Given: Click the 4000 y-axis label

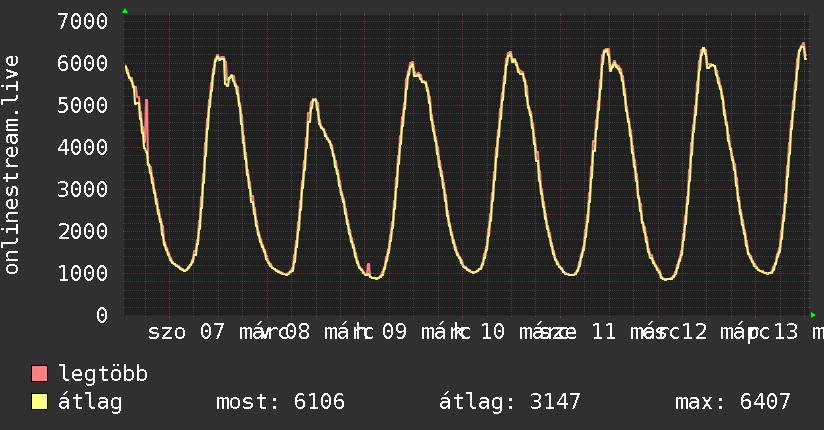Looking at the screenshot, I should pyautogui.click(x=83, y=147).
